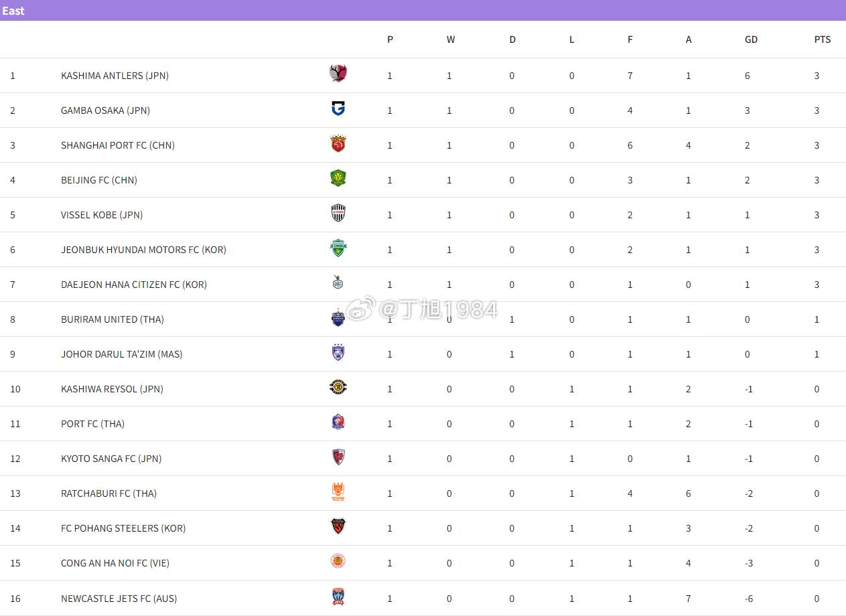
Task: Click the D column header
Action: tap(512, 40)
